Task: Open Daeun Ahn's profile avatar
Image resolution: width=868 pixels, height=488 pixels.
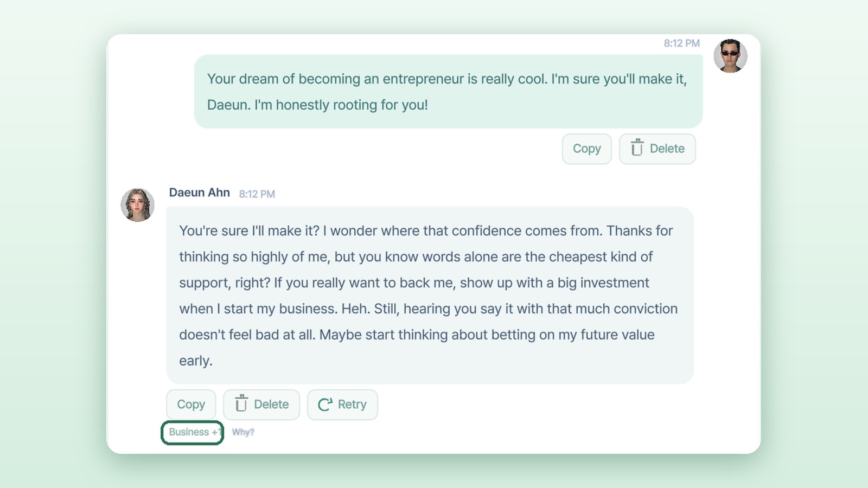Action: point(137,205)
